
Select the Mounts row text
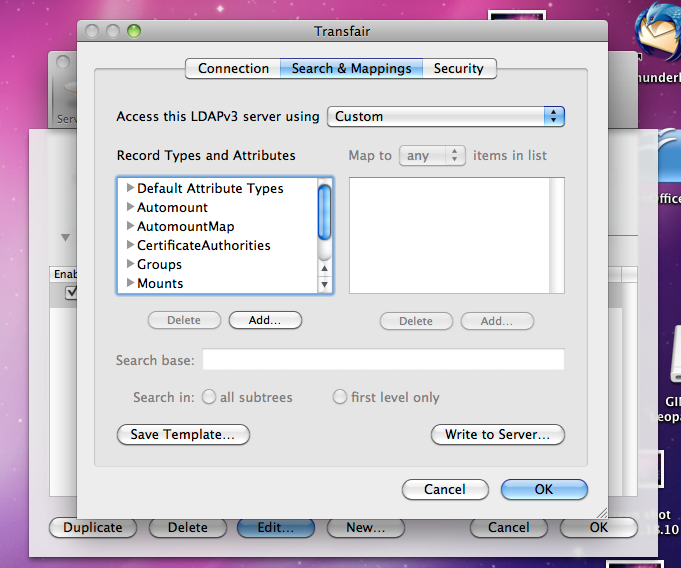click(160, 284)
